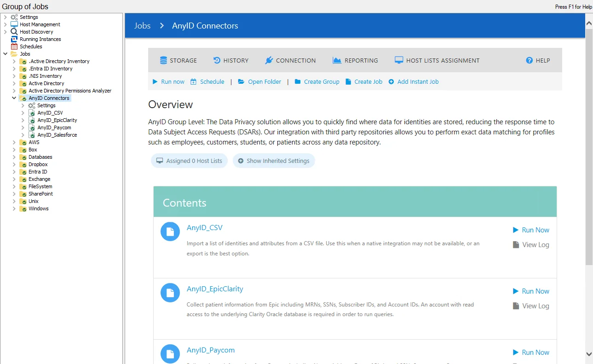This screenshot has width=593, height=364.
Task: Click the Help question mark icon
Action: [530, 60]
